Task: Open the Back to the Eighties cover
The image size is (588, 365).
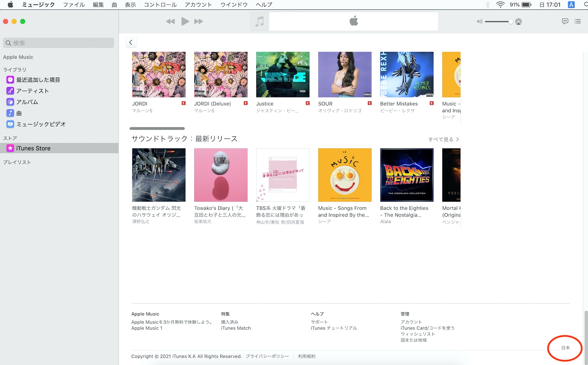Action: (407, 175)
